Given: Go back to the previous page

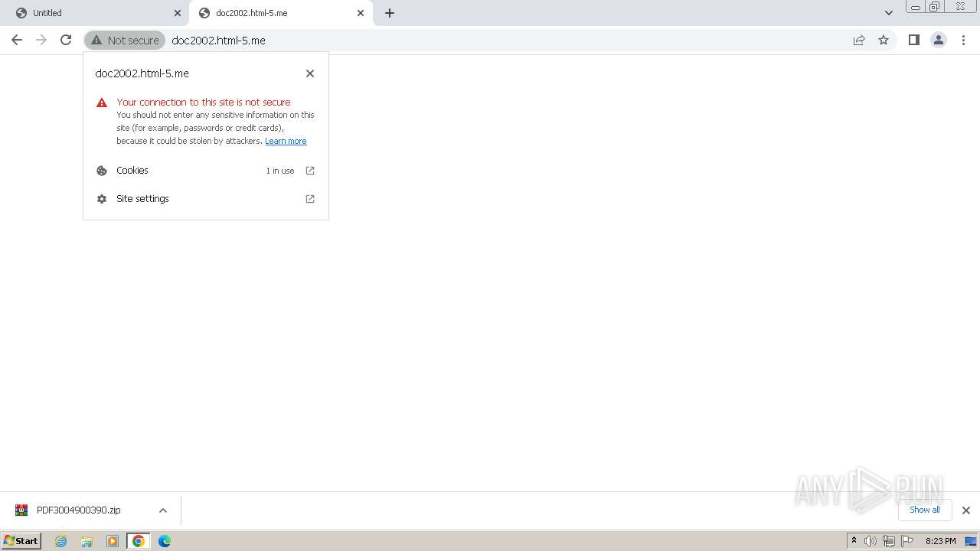Looking at the screenshot, I should [17, 40].
